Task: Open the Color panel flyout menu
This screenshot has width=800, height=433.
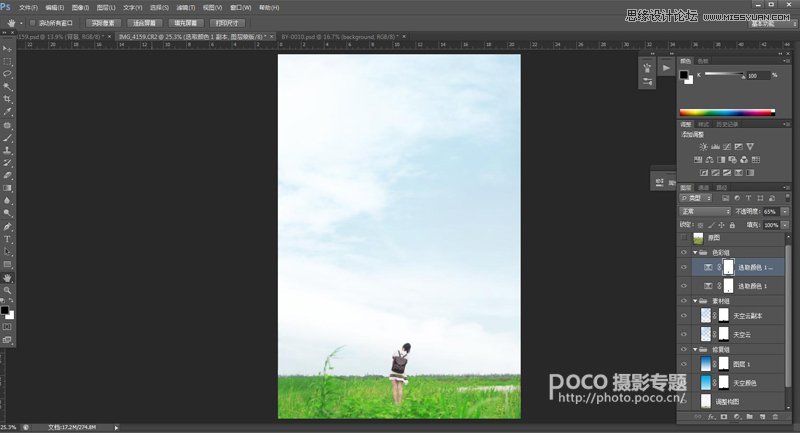Action: click(786, 61)
